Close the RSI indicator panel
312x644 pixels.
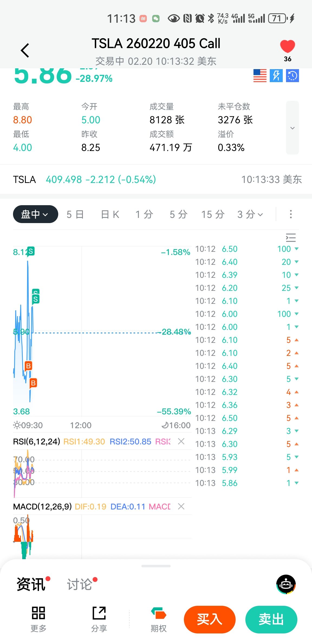tap(181, 441)
